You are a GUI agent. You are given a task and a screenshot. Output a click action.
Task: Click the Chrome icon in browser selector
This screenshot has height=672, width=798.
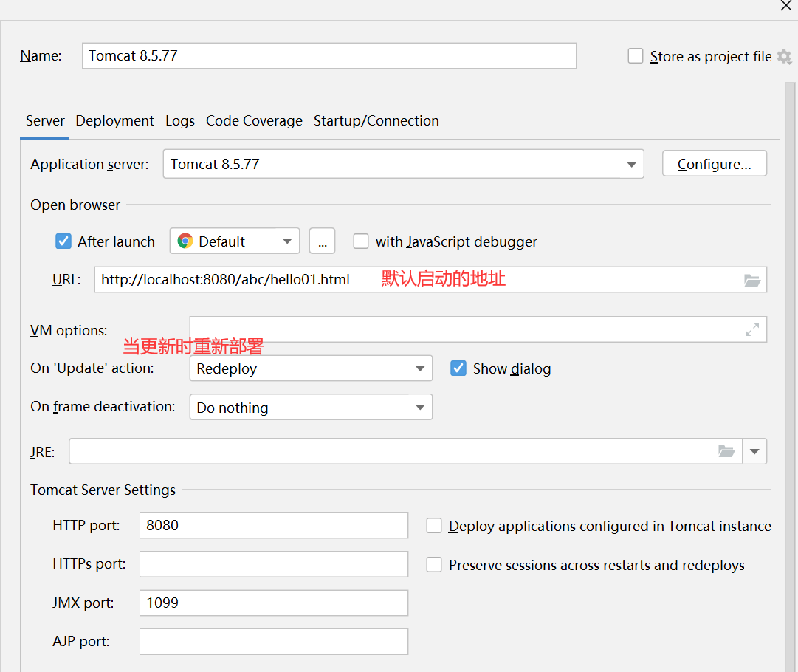coord(185,241)
